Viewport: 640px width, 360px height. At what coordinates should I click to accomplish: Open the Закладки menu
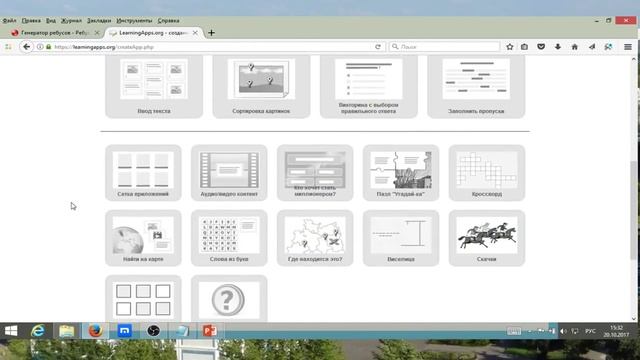[99, 20]
